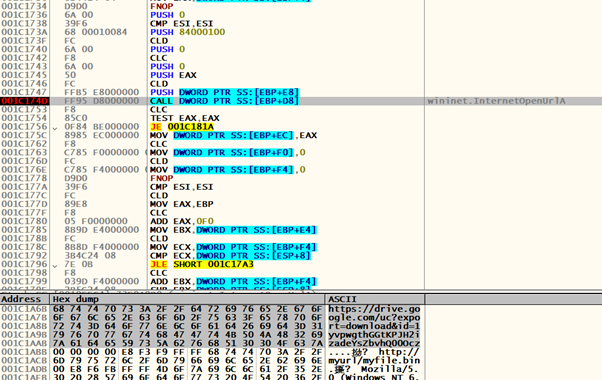Screen dimensions: 602x380
Task: Select the breakpoint address 001C174D
Action: [x=25, y=101]
